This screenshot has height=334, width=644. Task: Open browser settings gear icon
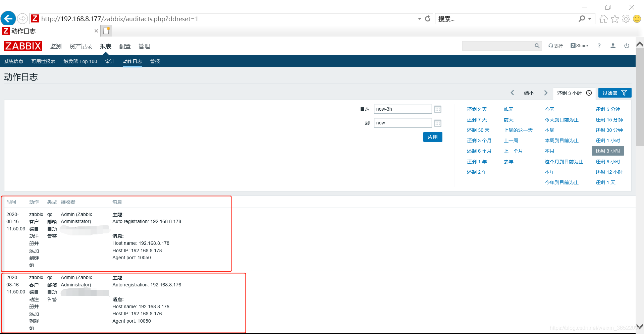(x=626, y=19)
